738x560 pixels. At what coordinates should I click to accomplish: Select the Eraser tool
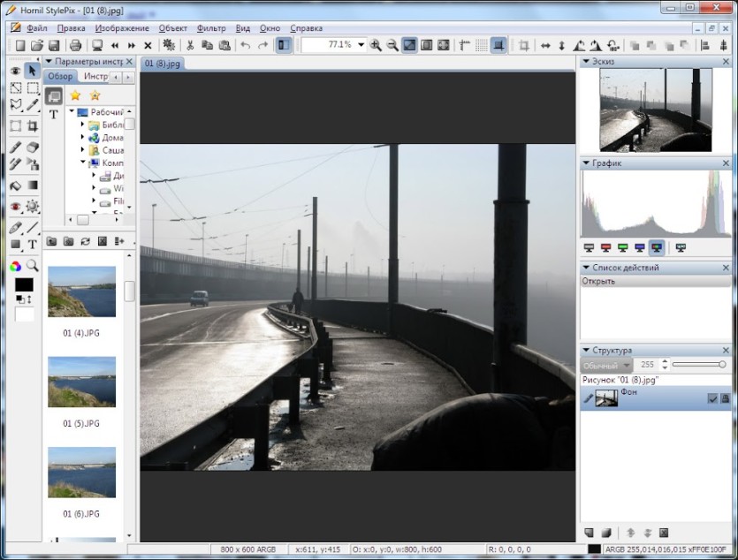point(32,148)
